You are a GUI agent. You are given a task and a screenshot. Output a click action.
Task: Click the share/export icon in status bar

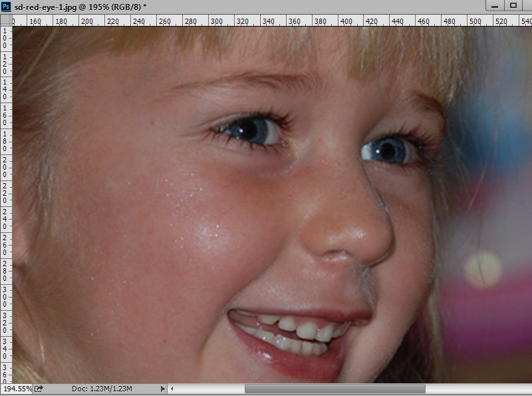click(39, 389)
